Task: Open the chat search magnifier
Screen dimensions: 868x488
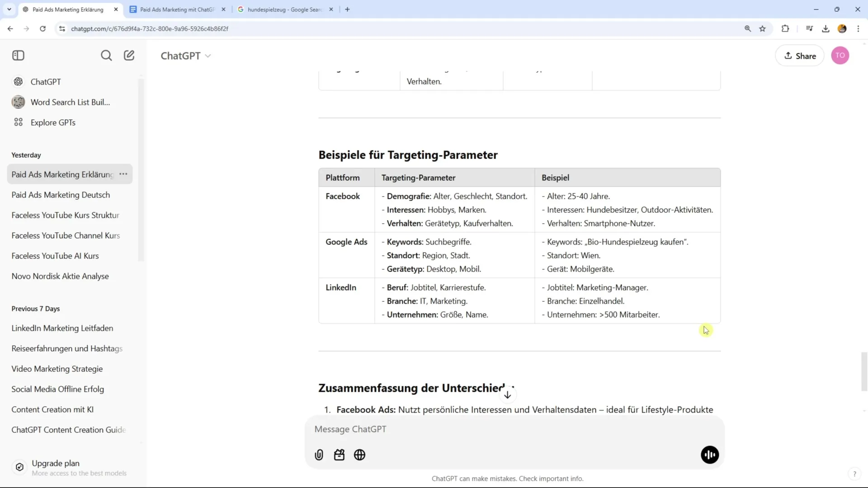Action: [106, 56]
